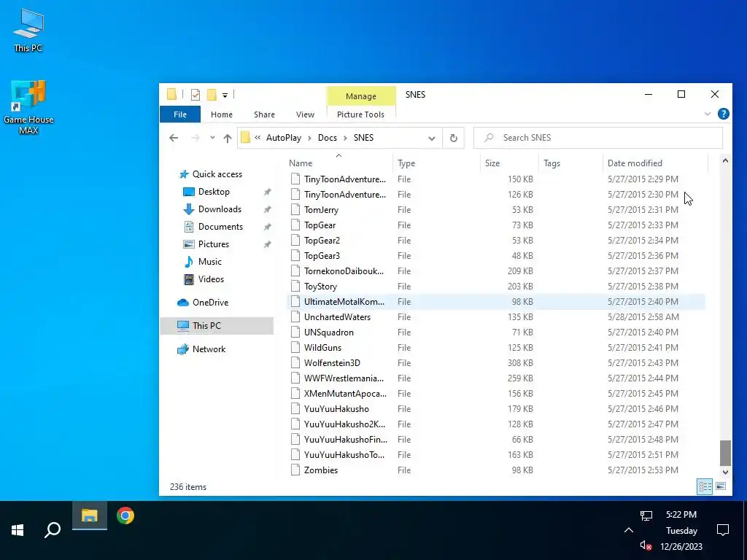Refresh the SNES folder
Image resolution: width=747 pixels, height=560 pixels.
pyautogui.click(x=454, y=138)
